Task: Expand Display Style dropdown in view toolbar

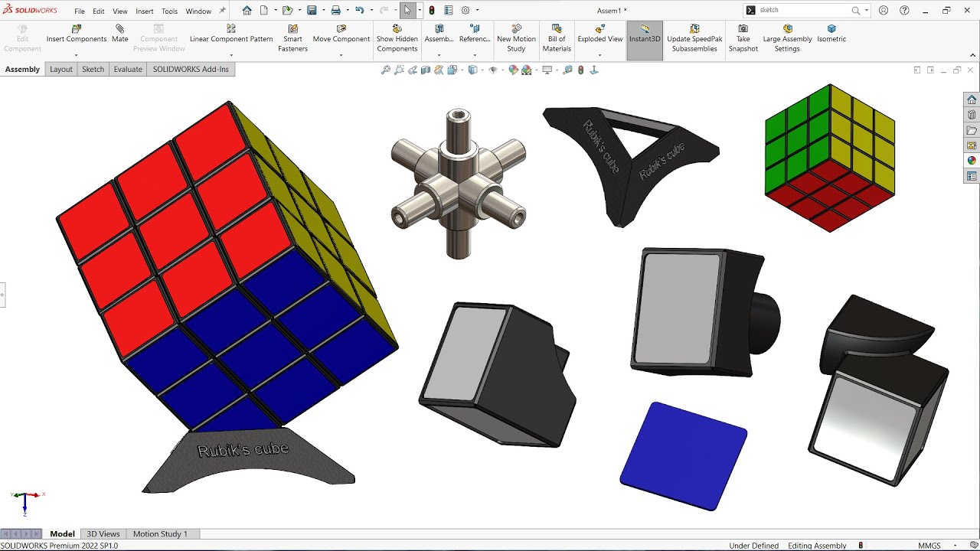Action: click(482, 70)
